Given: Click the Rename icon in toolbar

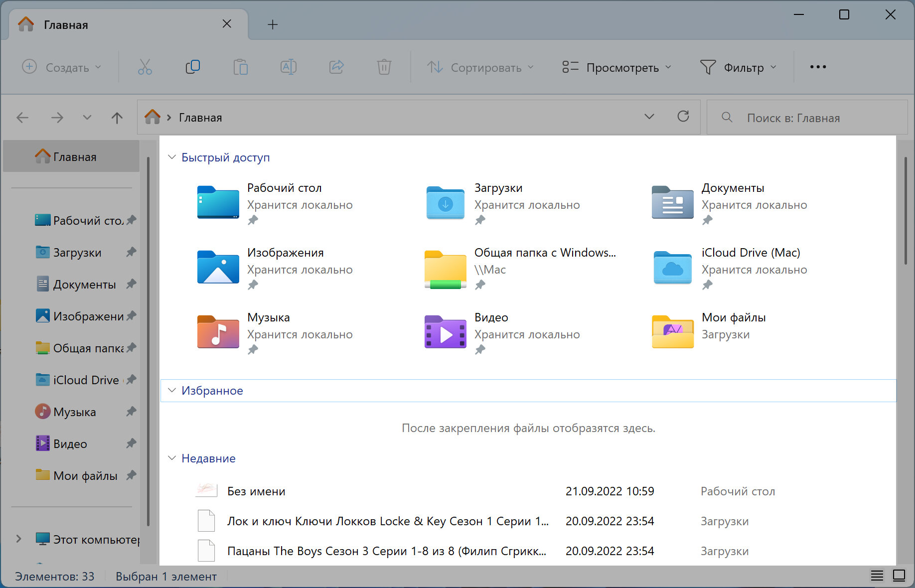Looking at the screenshot, I should [x=289, y=67].
